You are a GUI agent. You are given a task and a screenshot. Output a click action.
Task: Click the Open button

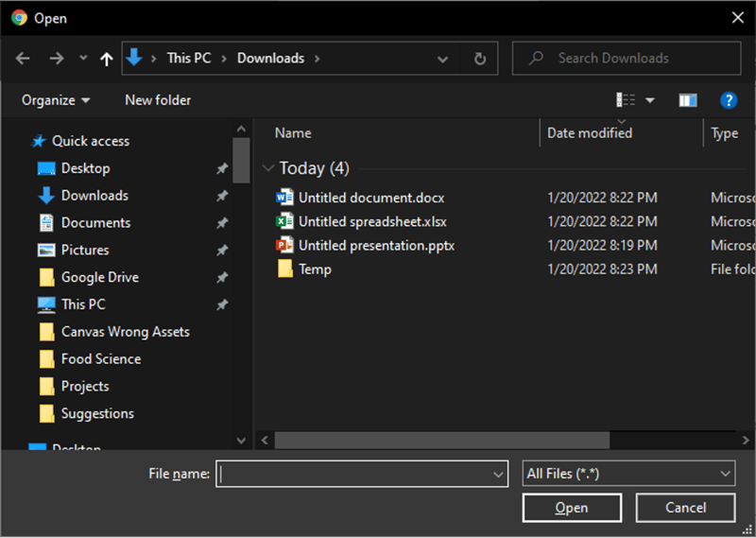[x=572, y=508]
